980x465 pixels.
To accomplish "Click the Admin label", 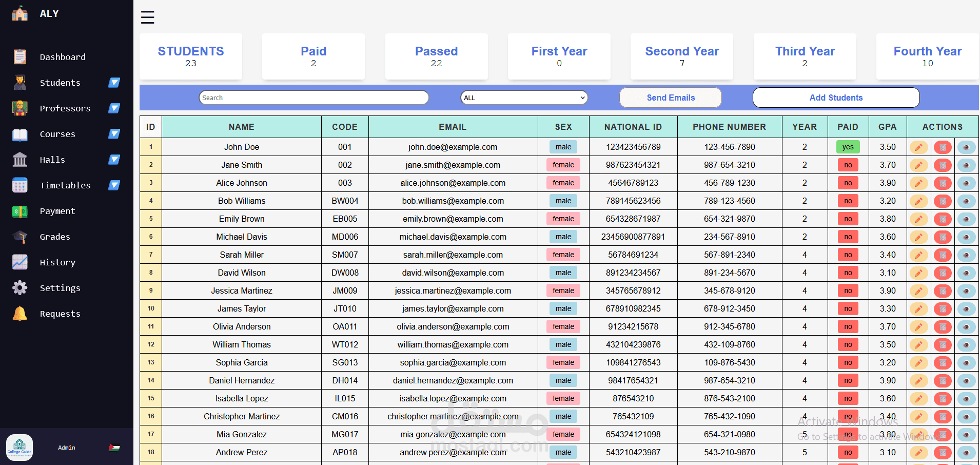I will [67, 448].
